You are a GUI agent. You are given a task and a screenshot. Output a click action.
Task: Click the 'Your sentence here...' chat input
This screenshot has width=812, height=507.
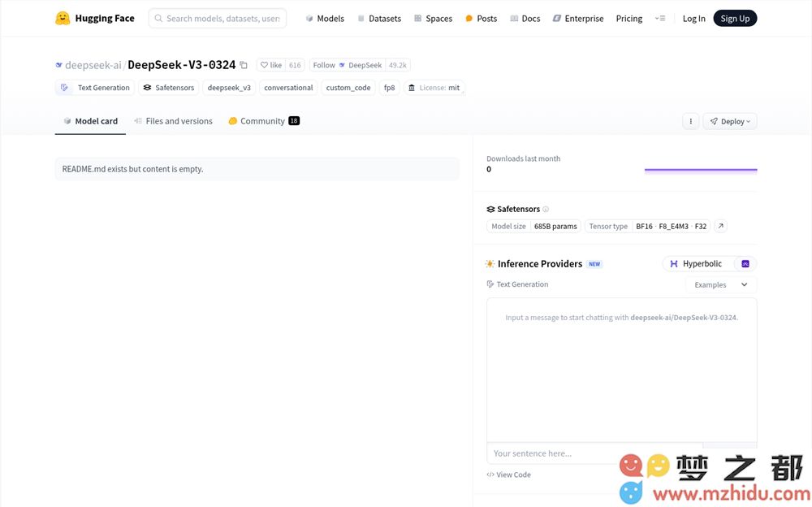pyautogui.click(x=594, y=453)
